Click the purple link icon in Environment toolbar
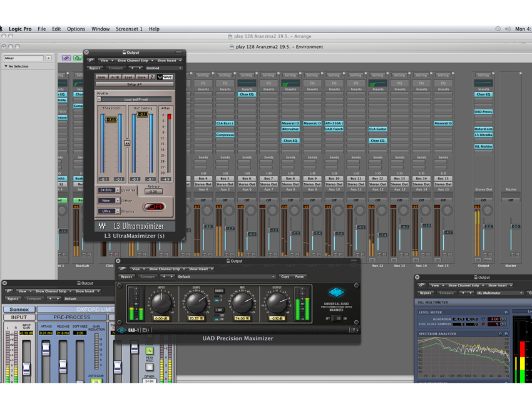The height and width of the screenshot is (399, 532). click(66, 58)
